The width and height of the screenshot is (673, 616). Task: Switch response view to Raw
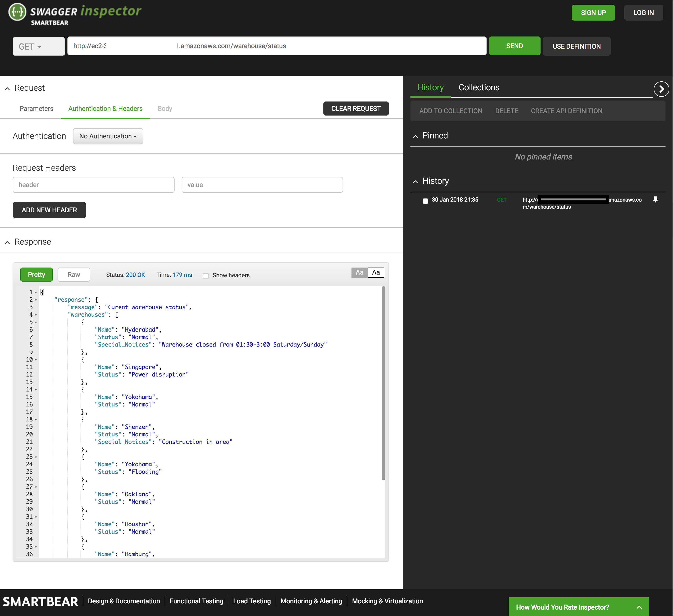pos(74,275)
